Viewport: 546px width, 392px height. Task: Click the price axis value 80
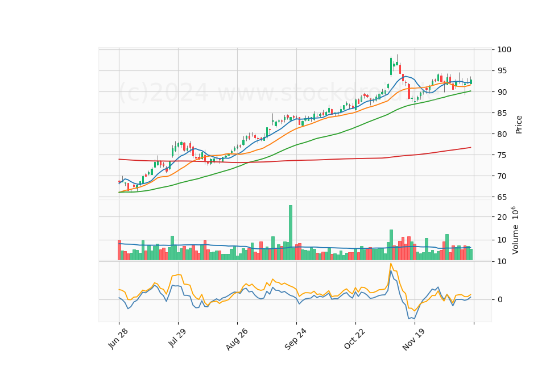(x=502, y=134)
